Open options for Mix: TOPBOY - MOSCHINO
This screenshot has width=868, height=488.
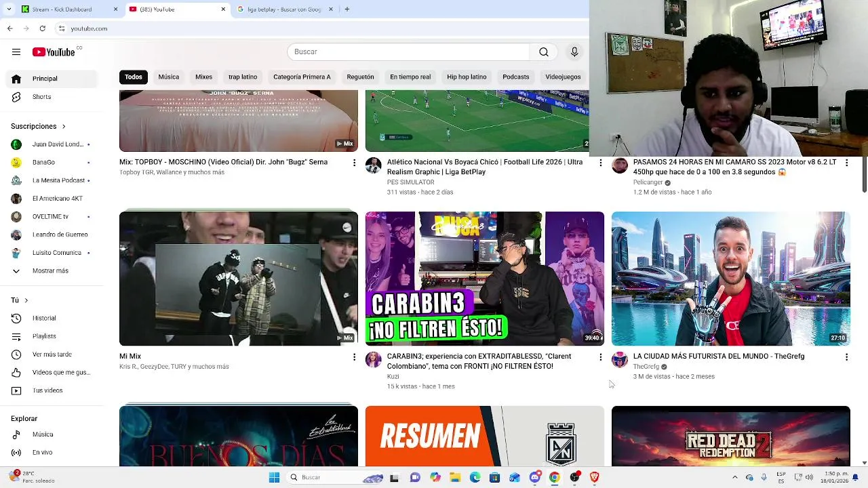[354, 163]
